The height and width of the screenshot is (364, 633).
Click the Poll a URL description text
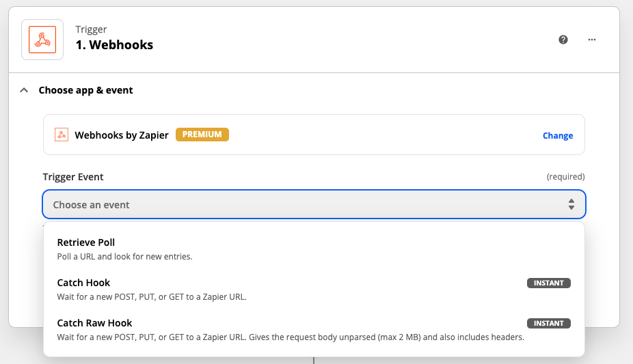(124, 257)
